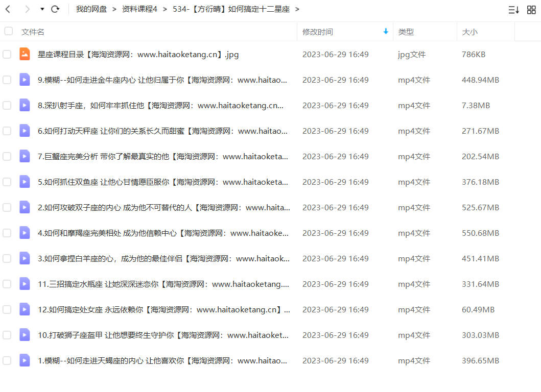Open file name 3.如何拿捏白羊座的心

pos(163,259)
